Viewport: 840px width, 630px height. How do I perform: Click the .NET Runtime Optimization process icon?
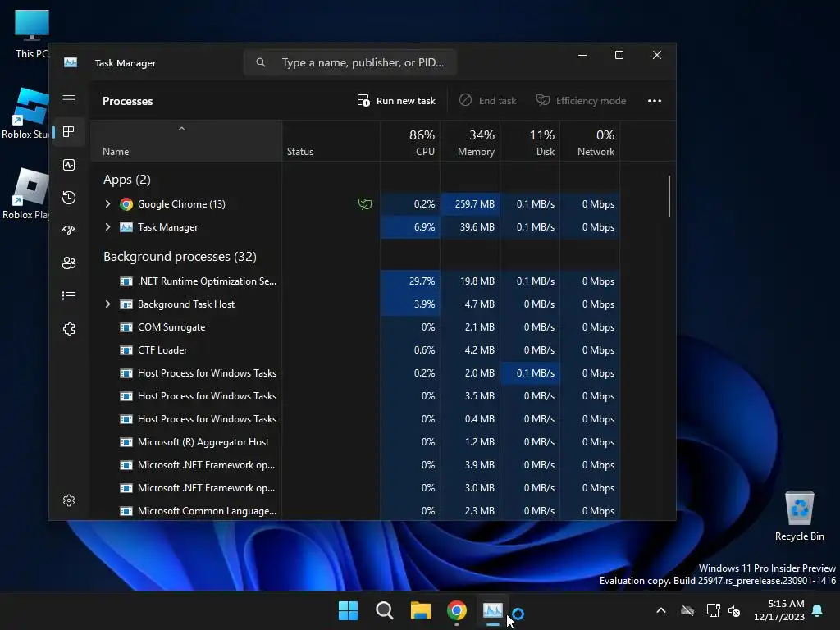click(126, 281)
